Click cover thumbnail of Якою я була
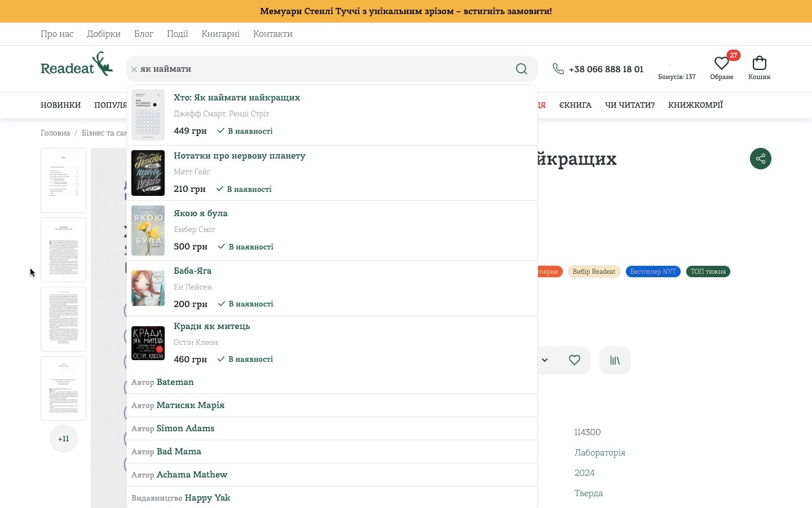Screen dimensions: 812x508 [x=148, y=230]
